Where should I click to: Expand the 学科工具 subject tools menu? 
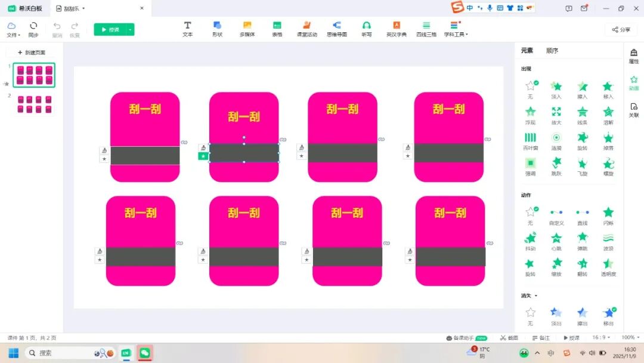[456, 29]
